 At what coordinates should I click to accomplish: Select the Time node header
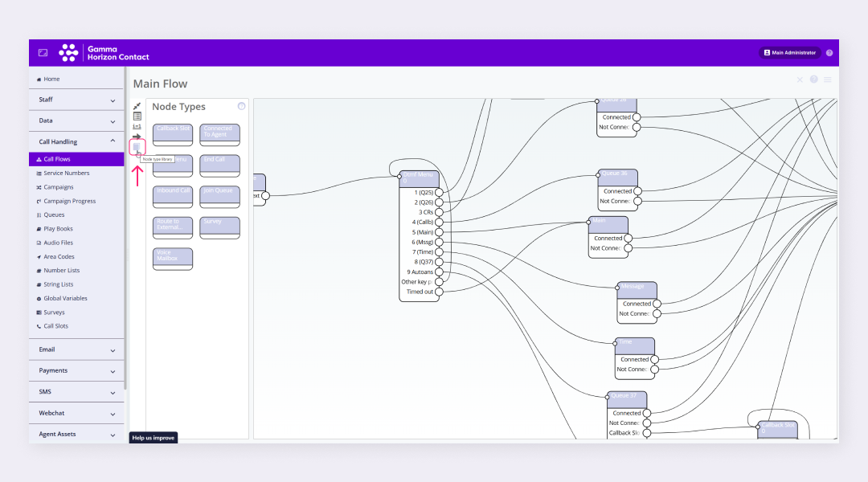coord(635,346)
